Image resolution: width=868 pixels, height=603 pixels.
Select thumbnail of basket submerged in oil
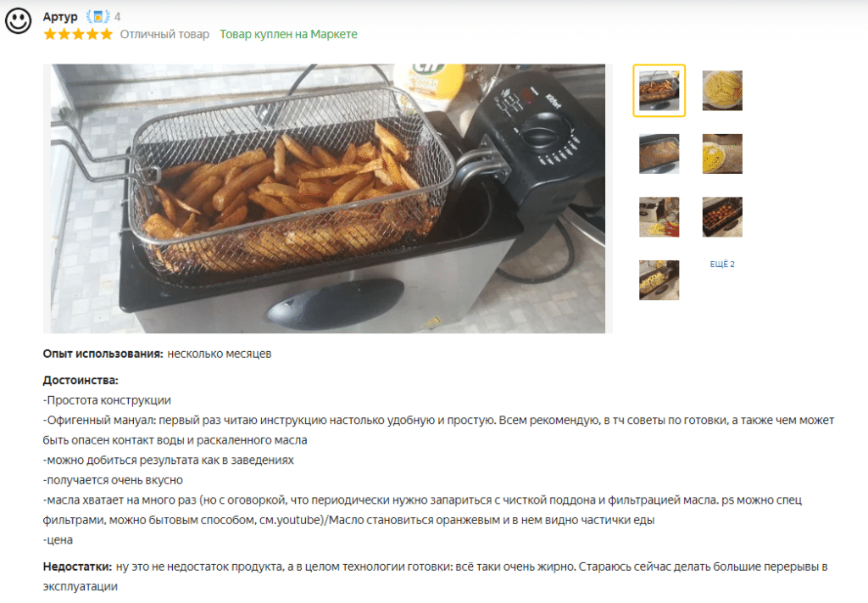pos(659,154)
